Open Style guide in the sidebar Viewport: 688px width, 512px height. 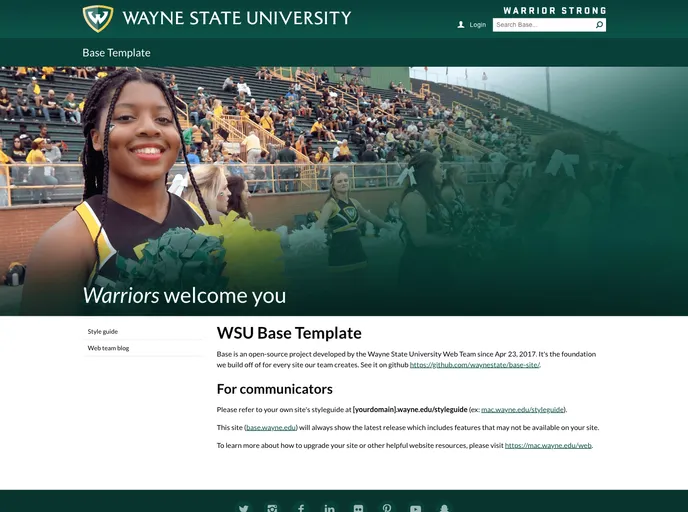point(103,331)
